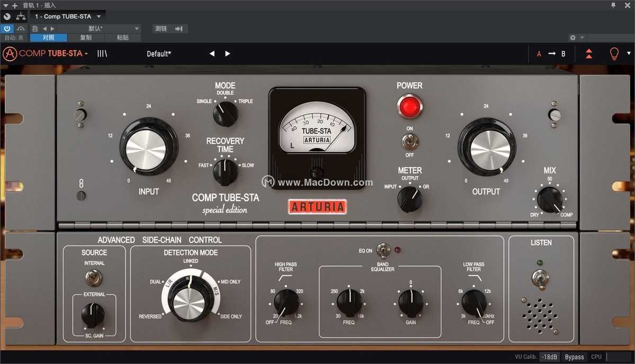Viewport: 635px width, 364px height.
Task: Click the RECOVERY TIME knob
Action: 226,172
